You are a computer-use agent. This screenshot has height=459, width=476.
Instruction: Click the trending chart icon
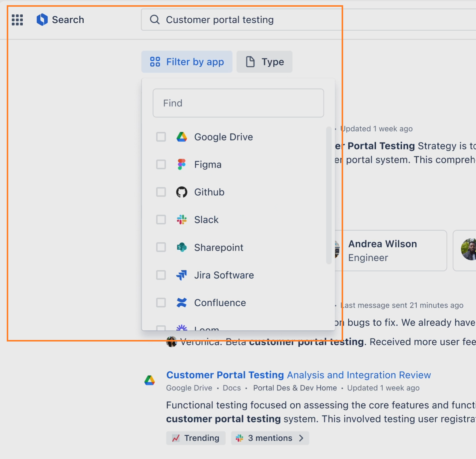click(176, 438)
